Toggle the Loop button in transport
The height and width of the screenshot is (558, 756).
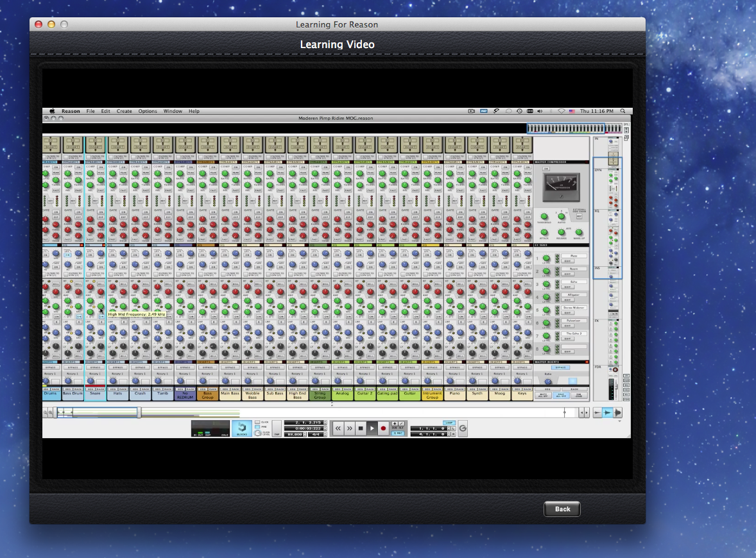tap(449, 423)
